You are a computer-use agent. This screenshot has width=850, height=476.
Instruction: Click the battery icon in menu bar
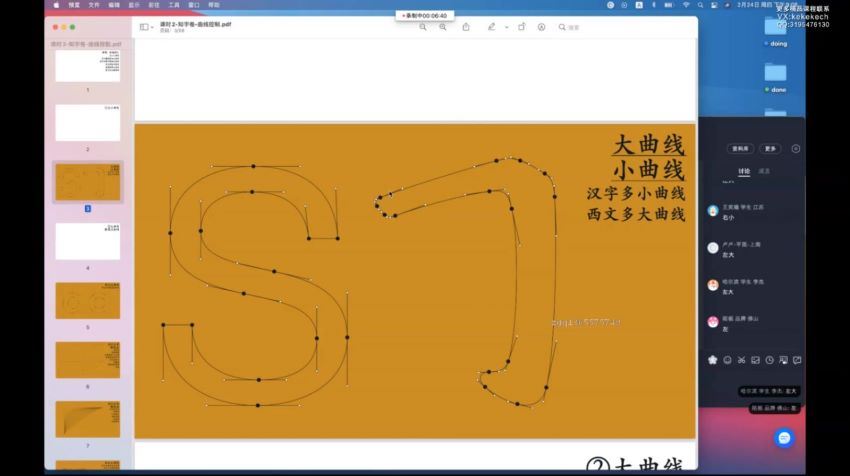(x=668, y=5)
